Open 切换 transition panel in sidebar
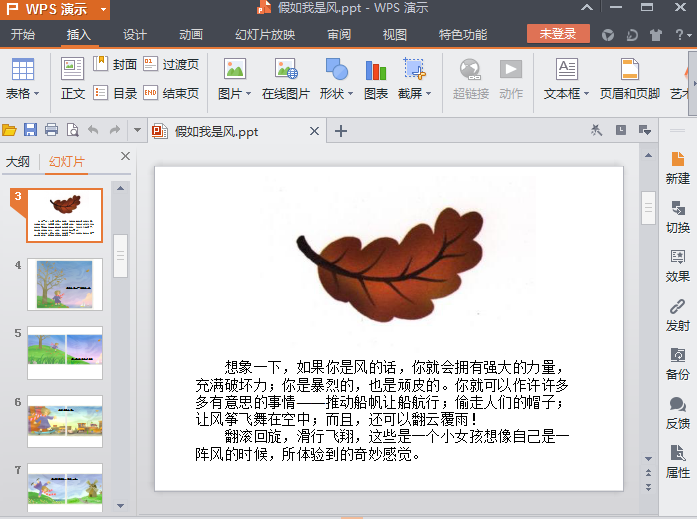 677,215
